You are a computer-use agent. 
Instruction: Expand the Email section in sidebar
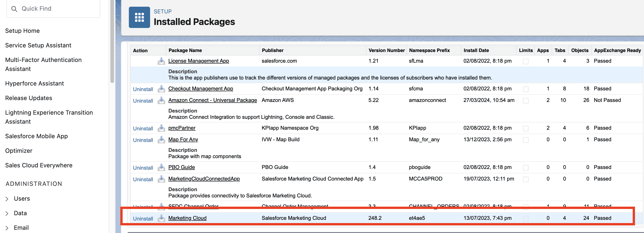(7, 228)
